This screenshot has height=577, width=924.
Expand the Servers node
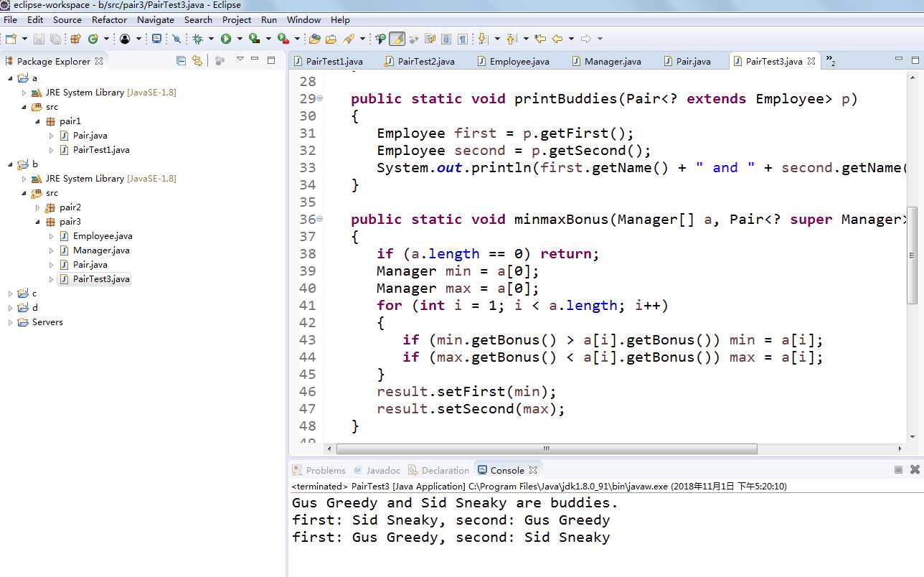coord(11,322)
